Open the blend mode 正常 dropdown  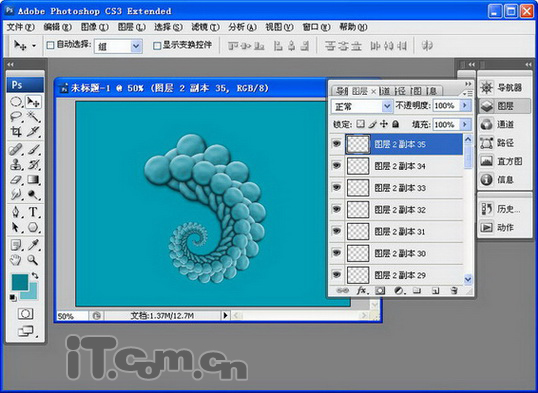[x=387, y=106]
